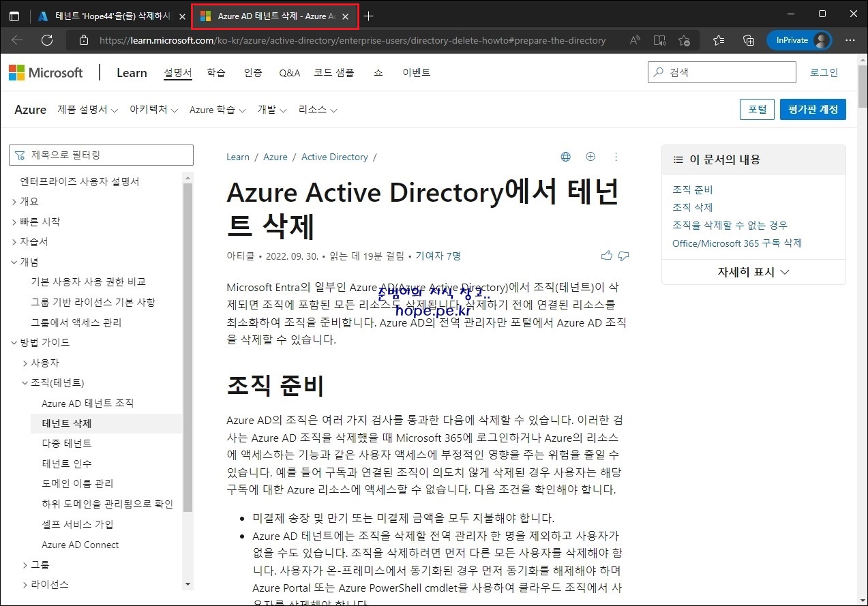
Task: Click the Learn breadcrumb link
Action: [238, 157]
